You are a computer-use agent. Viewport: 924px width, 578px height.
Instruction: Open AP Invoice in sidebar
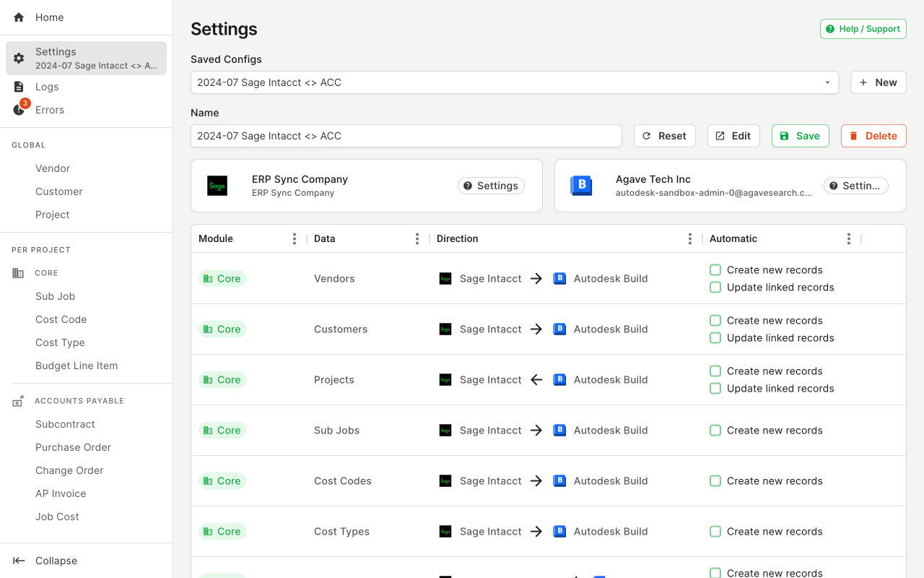coord(61,493)
